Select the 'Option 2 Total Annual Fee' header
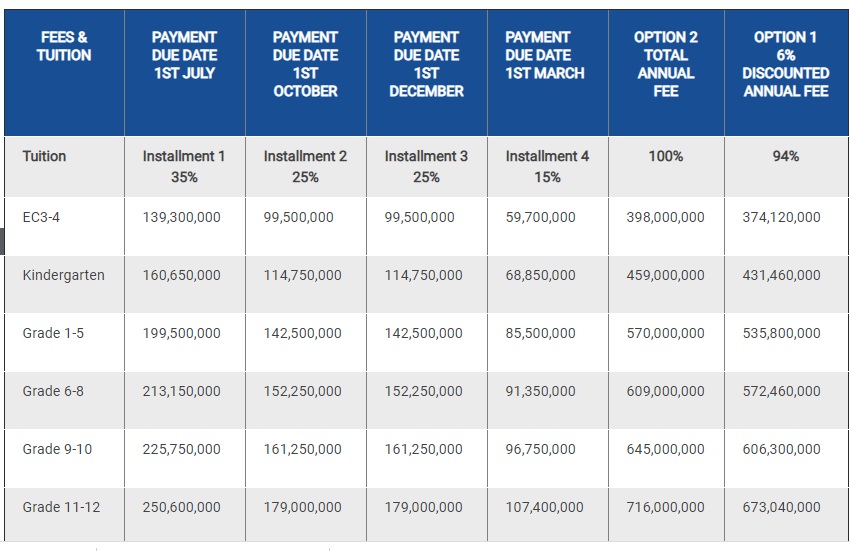The image size is (850, 551). tap(666, 64)
